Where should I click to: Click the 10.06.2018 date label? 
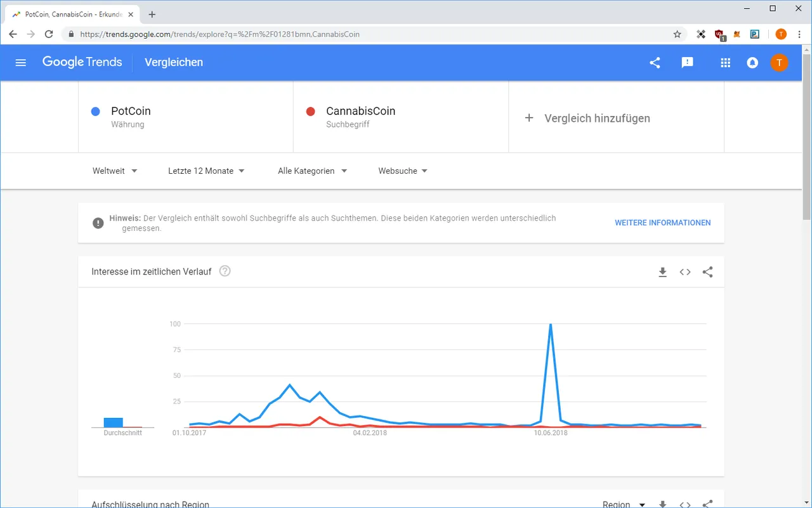tap(551, 433)
